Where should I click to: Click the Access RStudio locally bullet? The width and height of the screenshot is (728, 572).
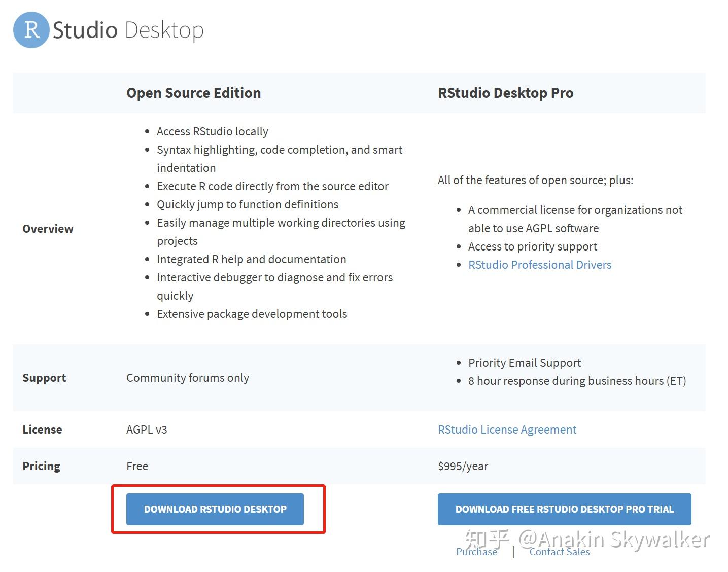(x=212, y=131)
